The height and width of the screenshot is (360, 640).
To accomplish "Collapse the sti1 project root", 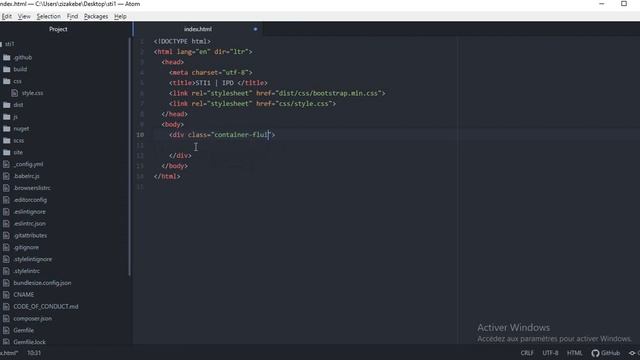I will [10, 44].
